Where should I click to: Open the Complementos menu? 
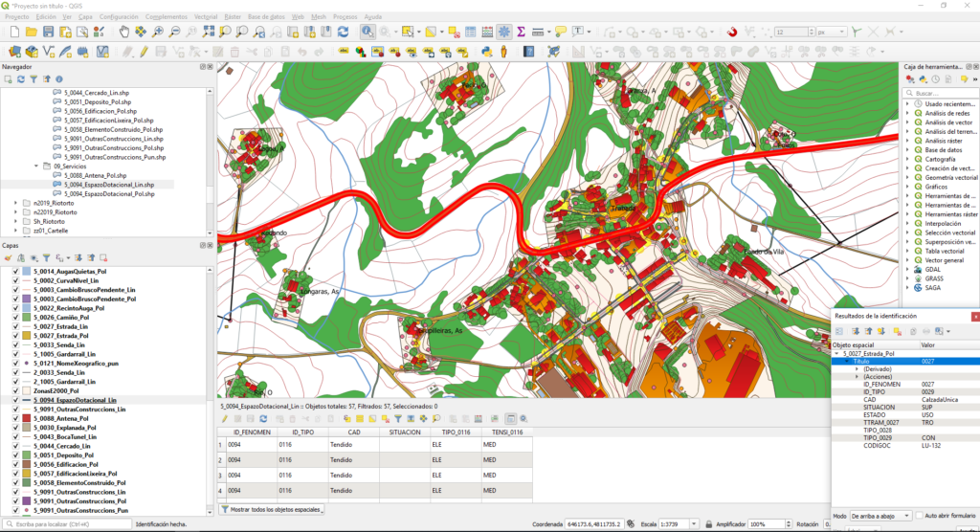tap(167, 17)
